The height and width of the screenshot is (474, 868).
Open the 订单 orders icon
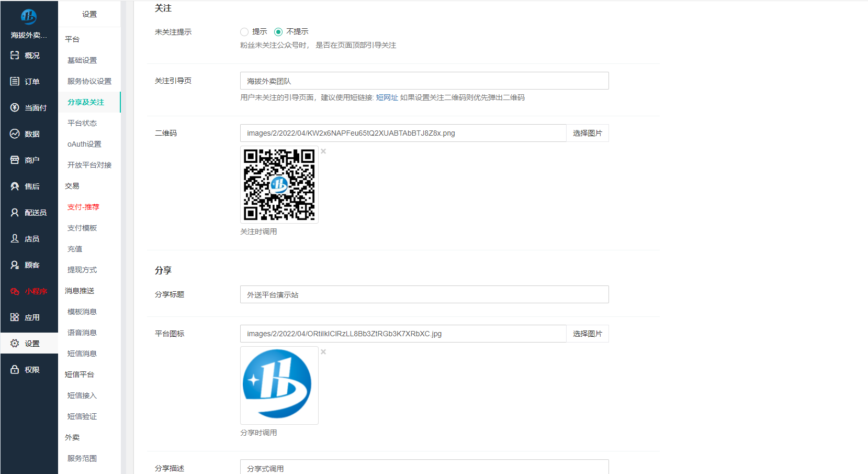click(x=15, y=81)
